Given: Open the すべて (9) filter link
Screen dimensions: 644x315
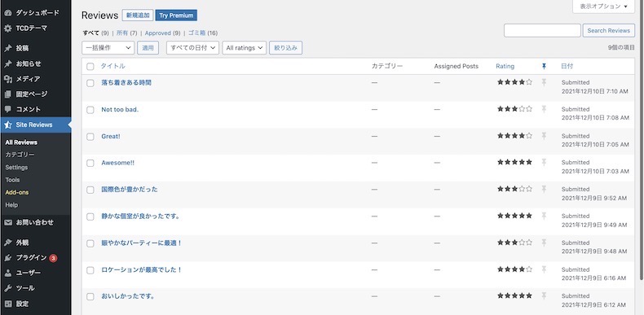Looking at the screenshot, I should click(x=95, y=33).
